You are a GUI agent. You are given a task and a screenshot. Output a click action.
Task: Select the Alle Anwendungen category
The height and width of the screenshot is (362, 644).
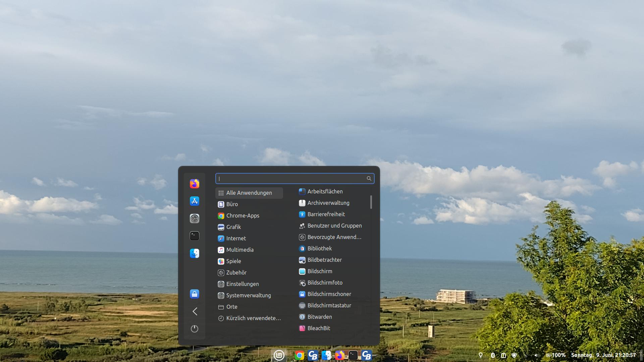click(249, 193)
